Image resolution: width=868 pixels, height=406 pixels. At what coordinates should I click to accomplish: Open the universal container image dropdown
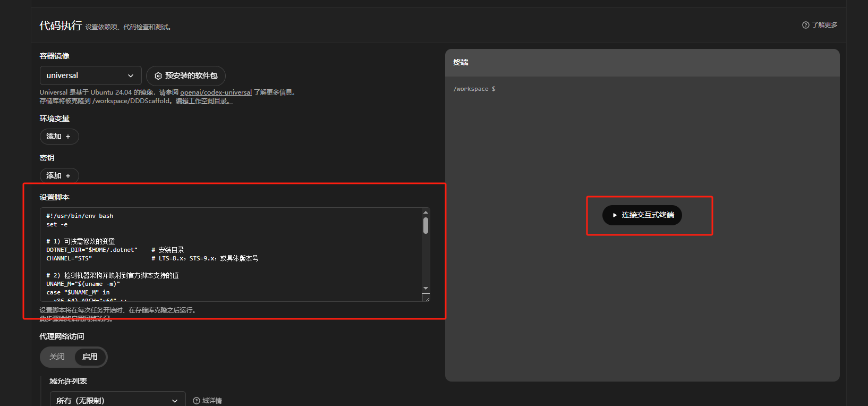[90, 75]
